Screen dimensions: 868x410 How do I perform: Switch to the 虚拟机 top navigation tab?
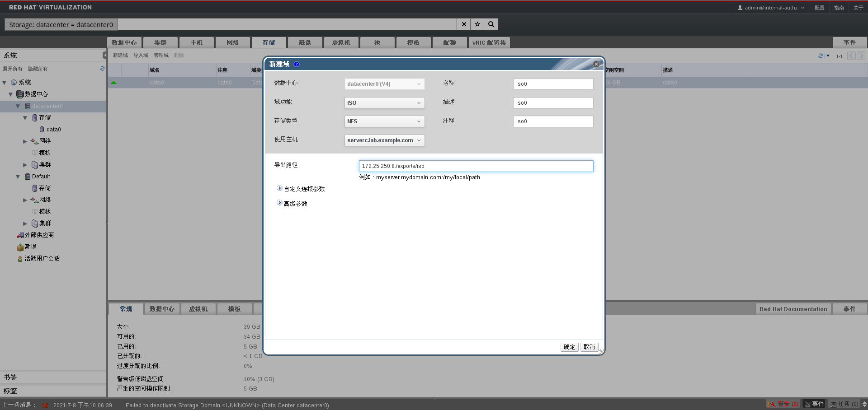pyautogui.click(x=341, y=42)
